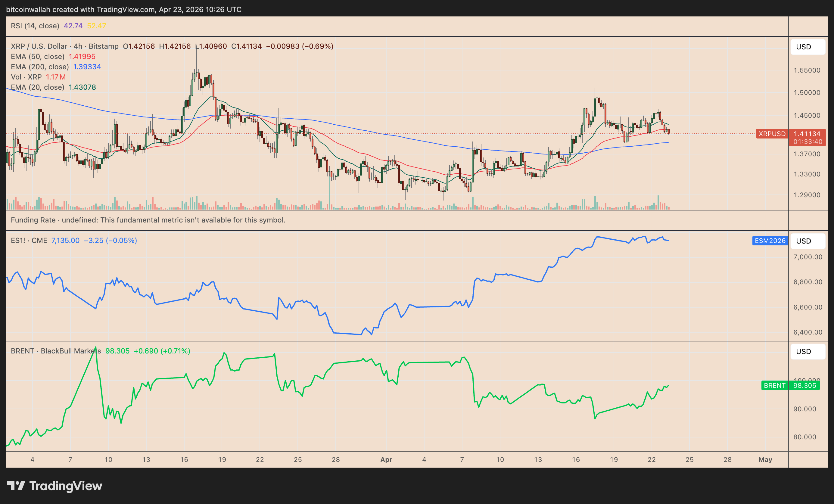The height and width of the screenshot is (504, 834).
Task: Open the USD currency selector on the XRP pane
Action: tap(807, 47)
